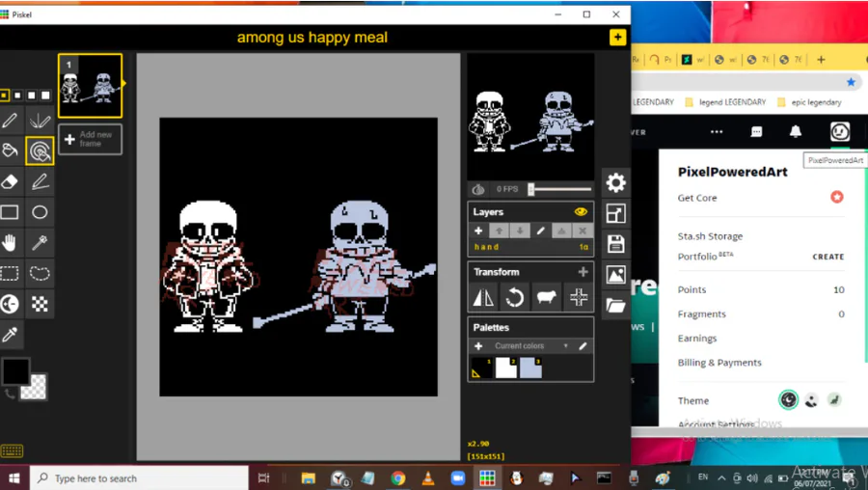
Task: Open the Export image panel
Action: tap(615, 275)
